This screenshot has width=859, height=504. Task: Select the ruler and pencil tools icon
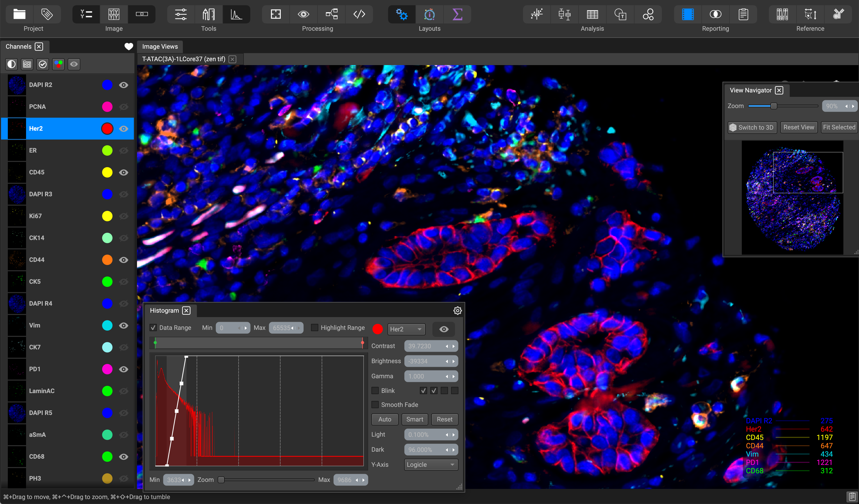click(x=209, y=14)
